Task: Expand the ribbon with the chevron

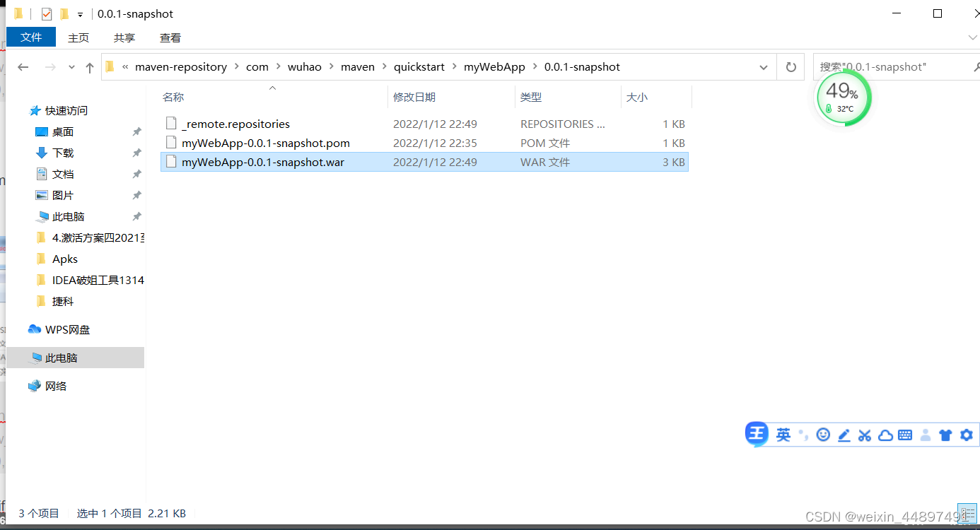Action: pos(972,37)
